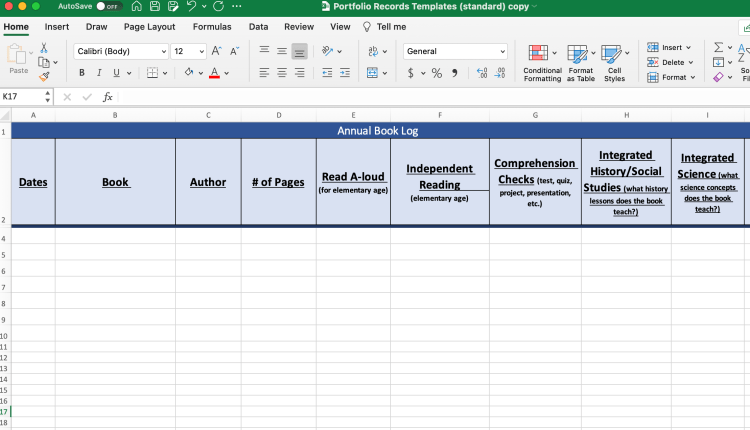
Task: Toggle the AutoSave switch
Action: pyautogui.click(x=107, y=6)
